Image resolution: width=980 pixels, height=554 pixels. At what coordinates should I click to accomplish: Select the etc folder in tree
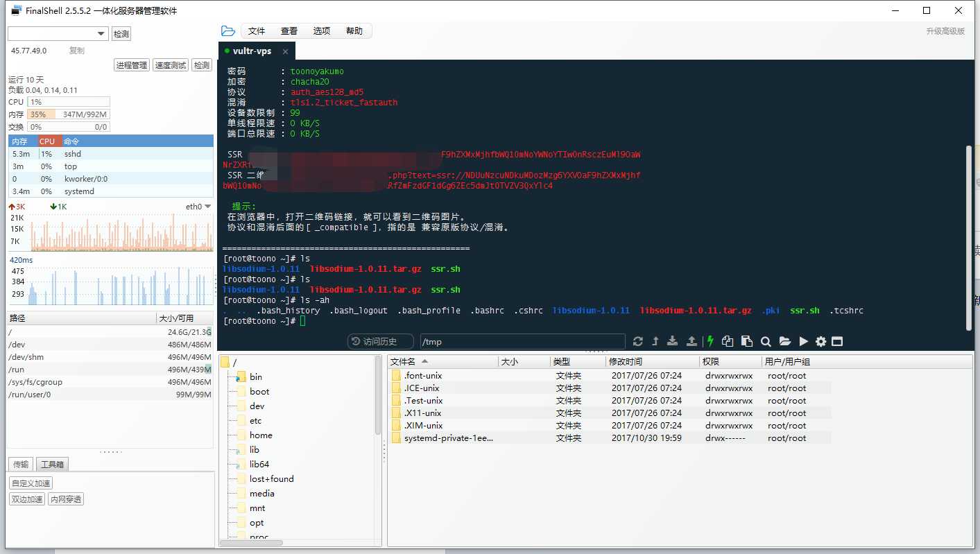256,420
